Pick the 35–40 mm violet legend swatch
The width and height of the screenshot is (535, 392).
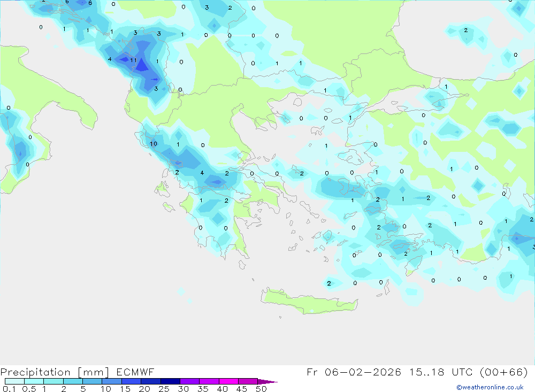click(x=209, y=381)
